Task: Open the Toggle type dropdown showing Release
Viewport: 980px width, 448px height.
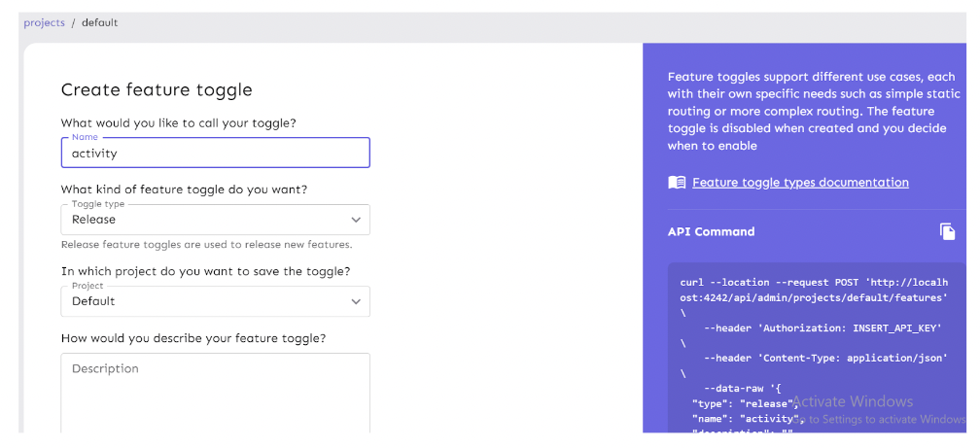Action: pos(204,220)
